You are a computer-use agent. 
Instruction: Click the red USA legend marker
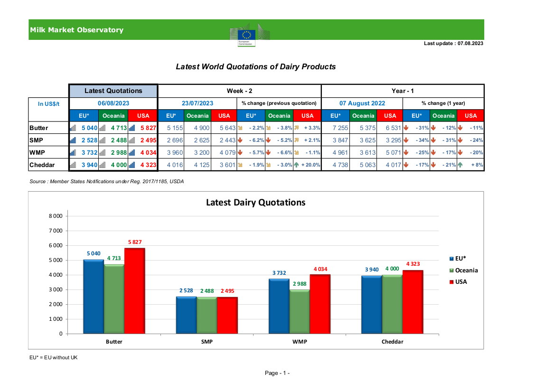(452, 282)
